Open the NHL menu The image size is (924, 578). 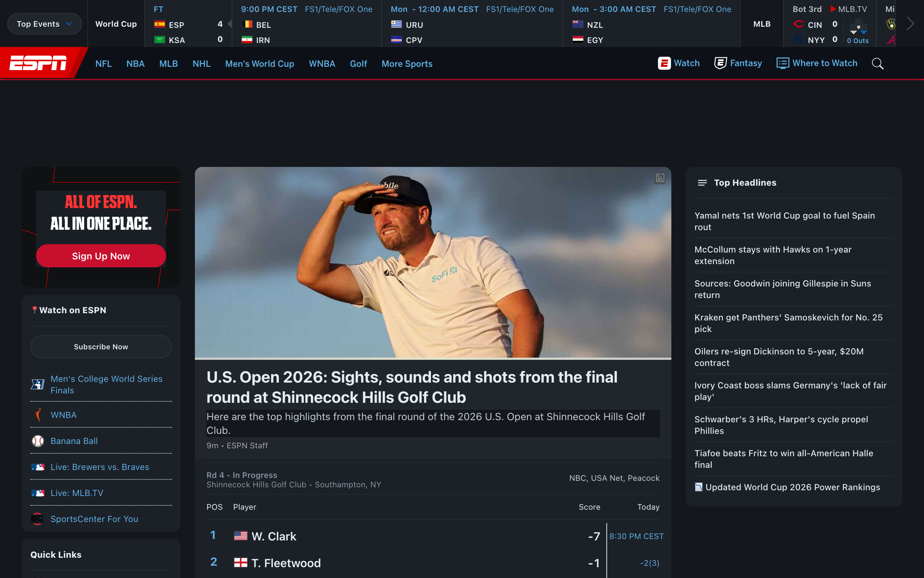tap(201, 64)
